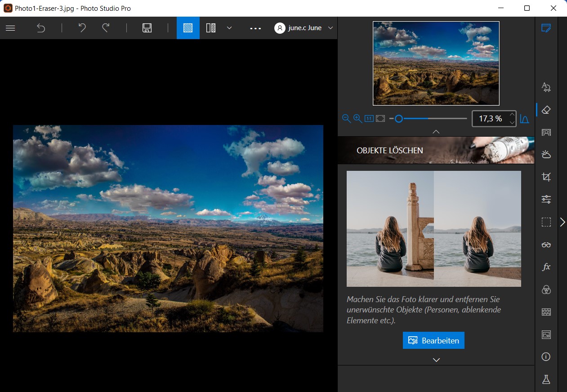Viewport: 567px width, 392px height.
Task: Click the back arrow in the top toolbar
Action: point(41,28)
